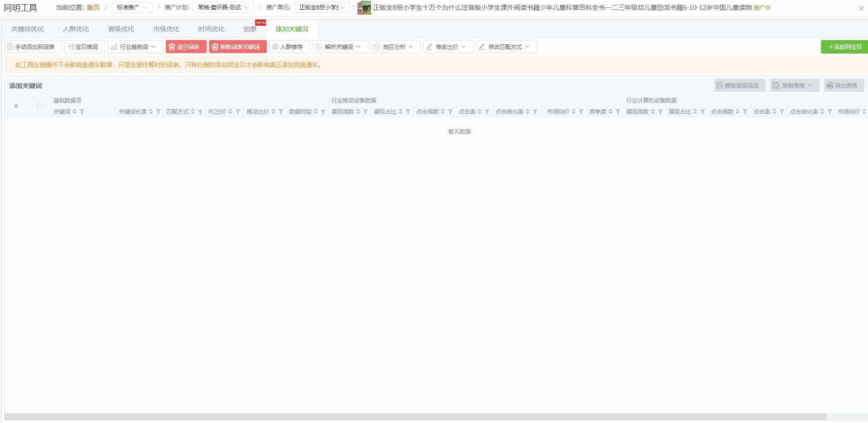The height and width of the screenshot is (423, 868).
Task: Expand the 复制表格 dropdown
Action: (x=795, y=85)
